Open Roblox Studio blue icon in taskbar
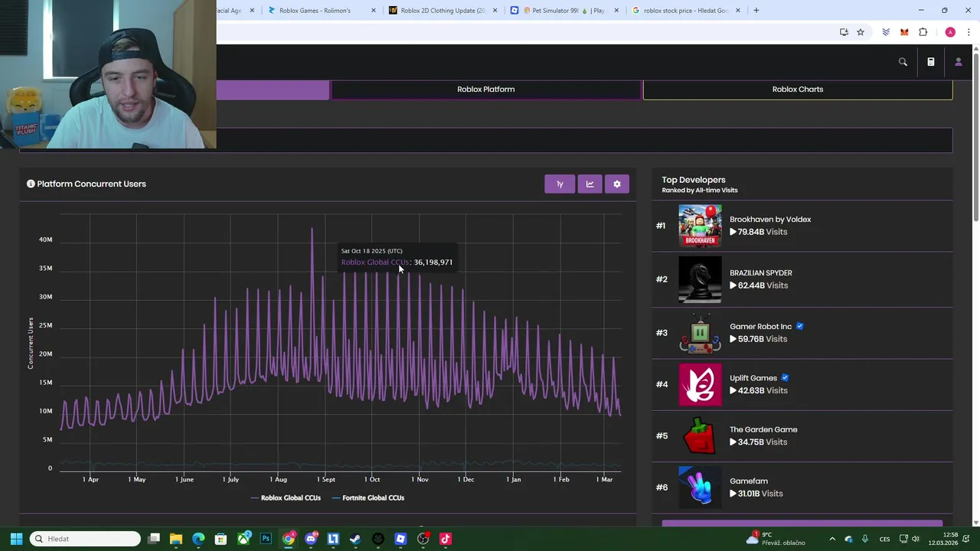Screen dimensions: 980x551 [400, 539]
